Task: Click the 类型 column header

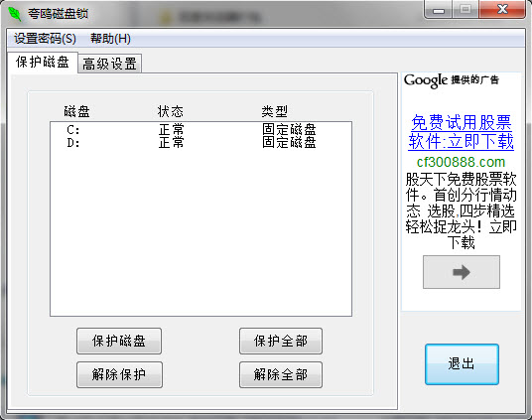Action: pos(274,111)
